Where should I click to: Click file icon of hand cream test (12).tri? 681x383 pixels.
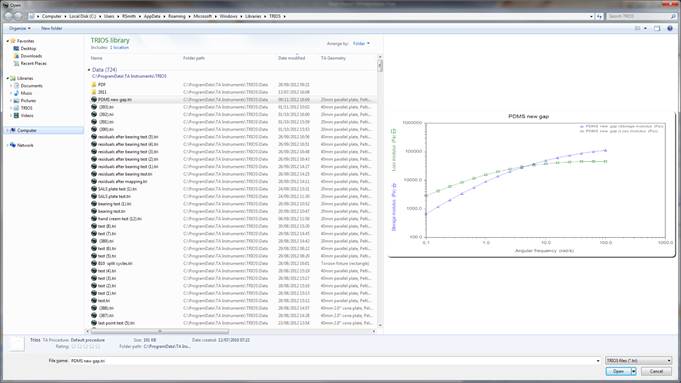pos(94,219)
